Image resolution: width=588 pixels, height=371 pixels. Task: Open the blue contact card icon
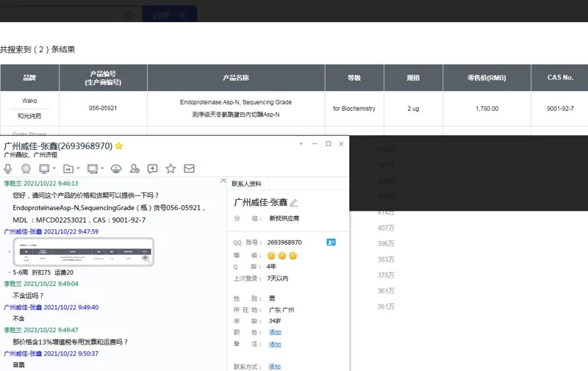(331, 242)
